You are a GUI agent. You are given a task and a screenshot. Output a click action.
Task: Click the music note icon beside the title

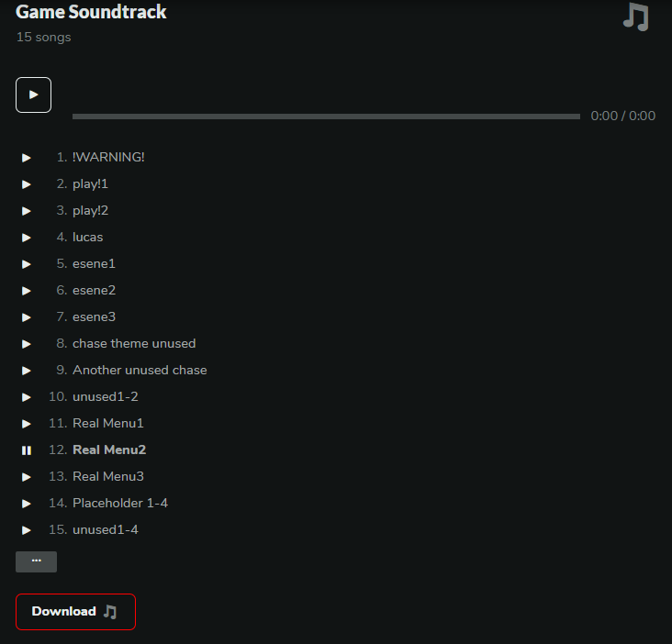pyautogui.click(x=635, y=17)
